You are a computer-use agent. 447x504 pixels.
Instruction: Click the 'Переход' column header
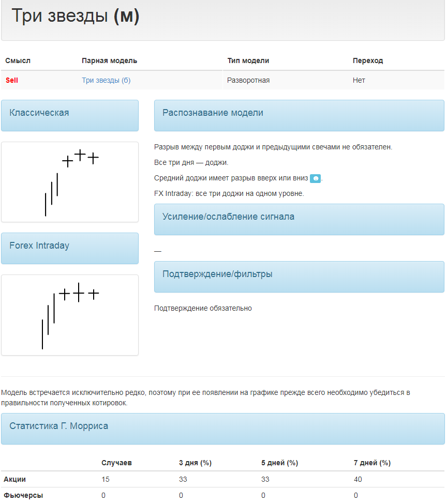click(x=368, y=60)
